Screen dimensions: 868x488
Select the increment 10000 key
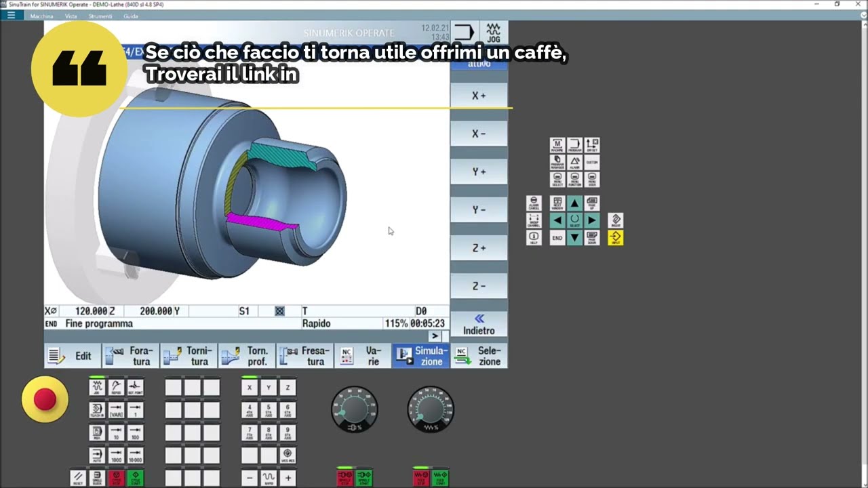coord(136,455)
